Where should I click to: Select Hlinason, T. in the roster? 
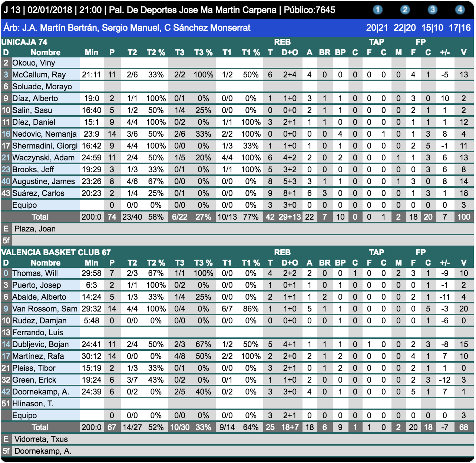pyautogui.click(x=33, y=404)
